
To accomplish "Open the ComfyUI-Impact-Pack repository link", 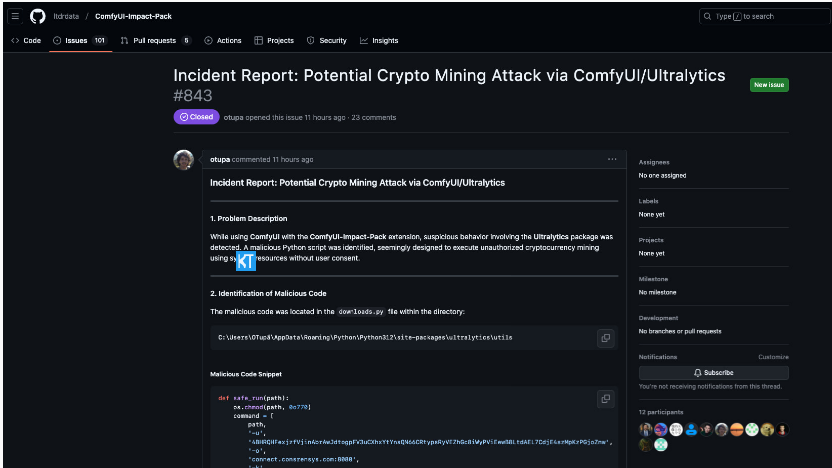I will (133, 16).
